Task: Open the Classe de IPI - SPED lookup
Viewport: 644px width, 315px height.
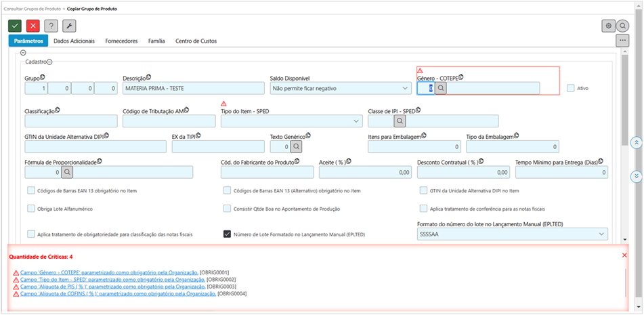Action: [400, 121]
